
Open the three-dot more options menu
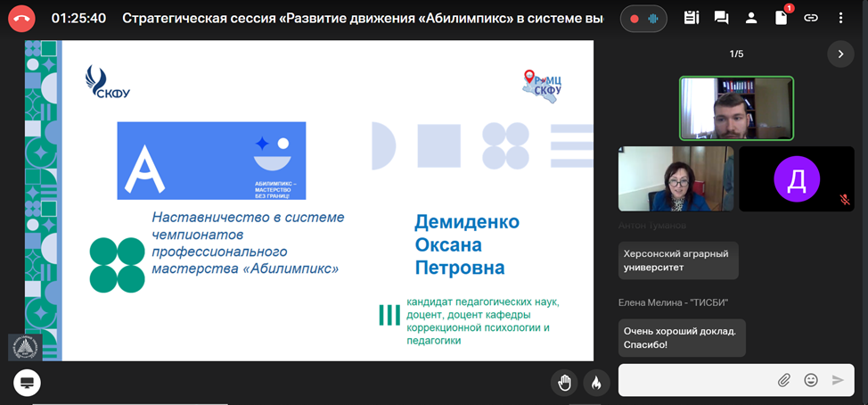click(x=840, y=18)
